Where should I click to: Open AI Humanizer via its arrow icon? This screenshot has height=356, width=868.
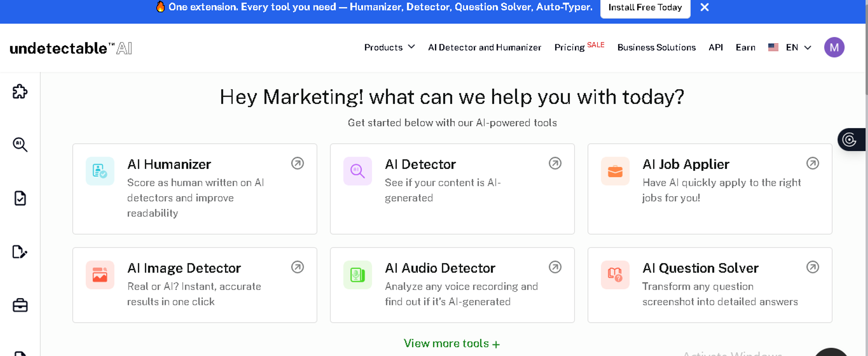pos(297,163)
